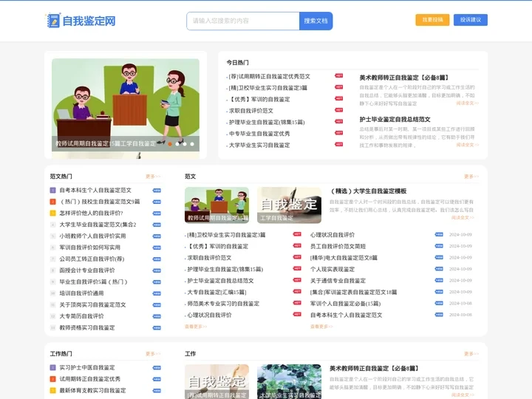
Task: Click NEW badge beside 教师资格实习自我鉴定
Action: (x=157, y=328)
